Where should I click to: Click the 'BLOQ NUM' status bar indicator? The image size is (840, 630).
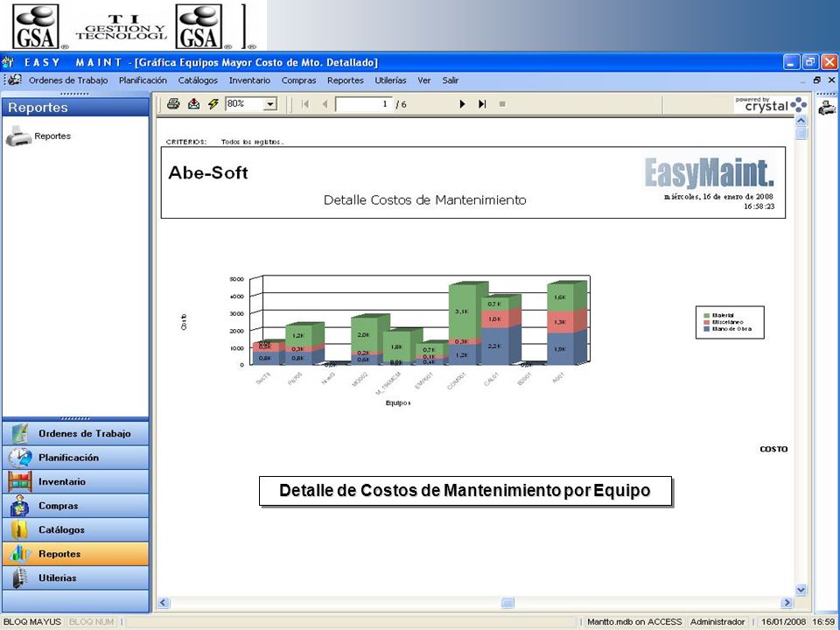pyautogui.click(x=91, y=622)
